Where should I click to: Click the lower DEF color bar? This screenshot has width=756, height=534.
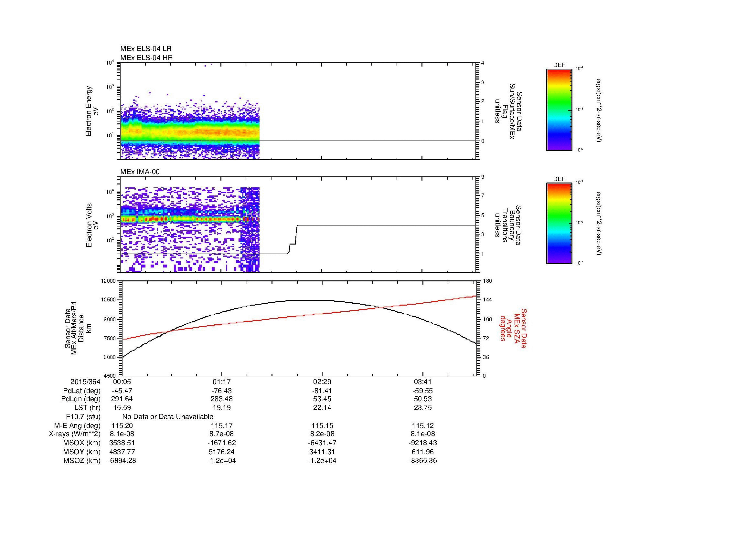[559, 224]
